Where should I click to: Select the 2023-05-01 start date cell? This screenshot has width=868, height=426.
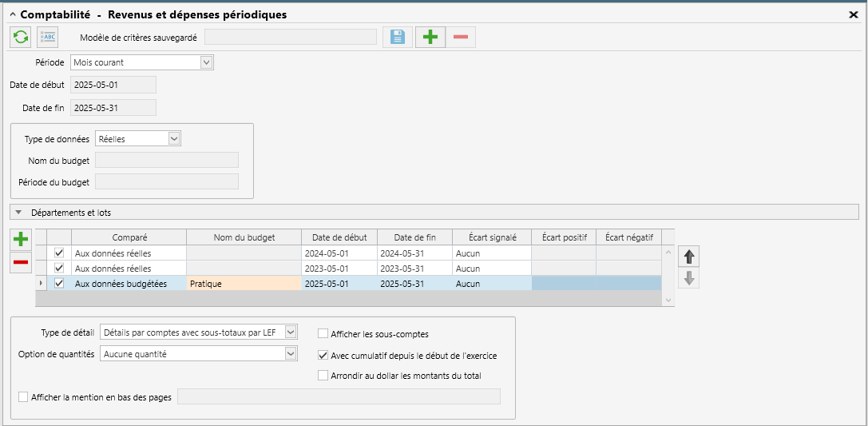pos(339,268)
